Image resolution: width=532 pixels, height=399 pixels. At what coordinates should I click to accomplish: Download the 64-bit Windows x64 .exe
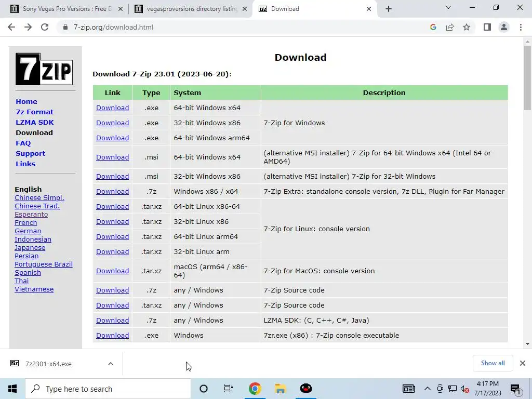(x=112, y=108)
